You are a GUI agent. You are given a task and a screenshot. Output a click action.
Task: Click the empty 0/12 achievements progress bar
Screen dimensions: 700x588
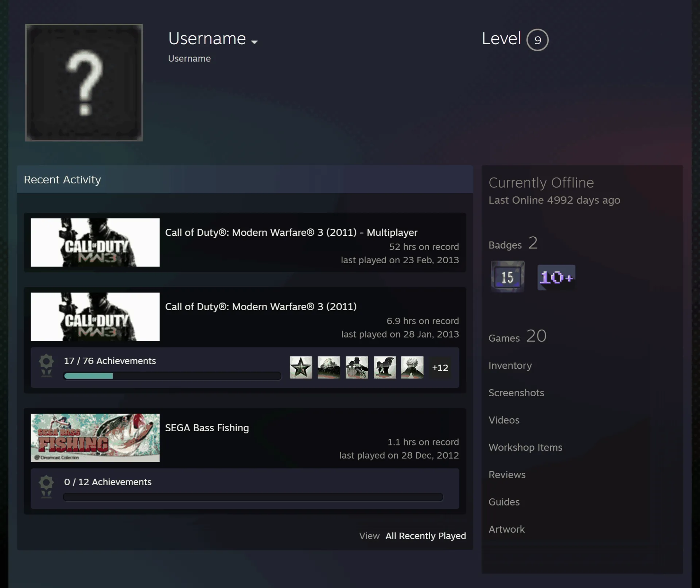point(253,497)
